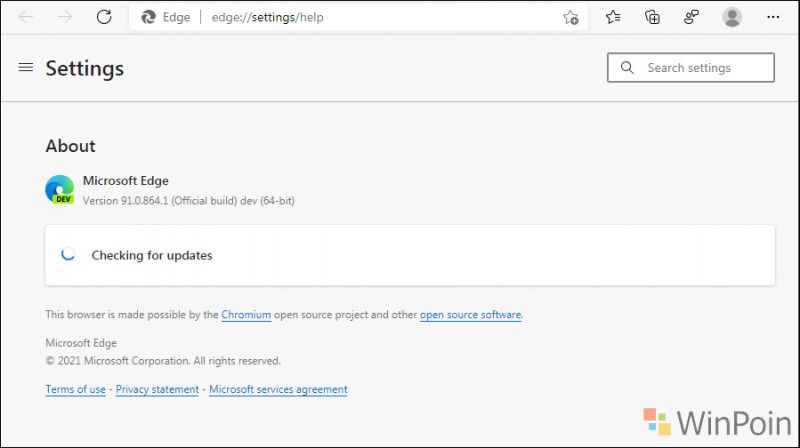The height and width of the screenshot is (448, 800).
Task: Open the open source software link
Action: pos(470,315)
